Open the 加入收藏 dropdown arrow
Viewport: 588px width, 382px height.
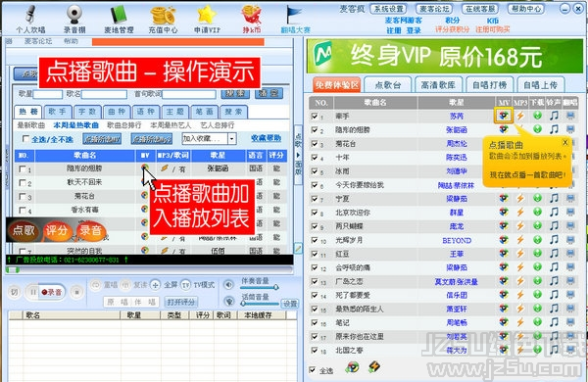tap(231, 139)
